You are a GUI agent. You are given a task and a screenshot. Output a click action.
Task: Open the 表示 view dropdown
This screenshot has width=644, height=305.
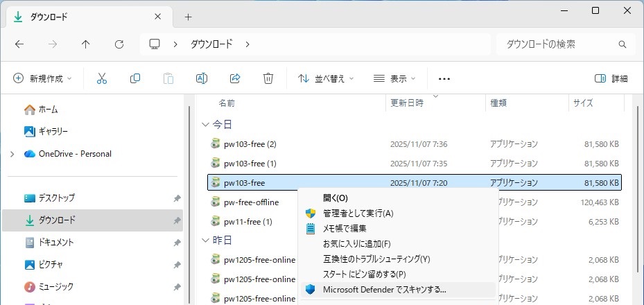click(394, 78)
